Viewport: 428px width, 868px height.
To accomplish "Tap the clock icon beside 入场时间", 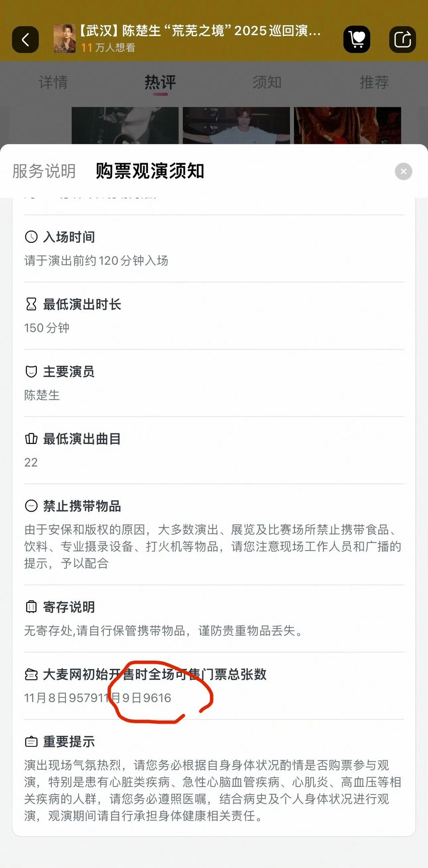I will [x=31, y=237].
